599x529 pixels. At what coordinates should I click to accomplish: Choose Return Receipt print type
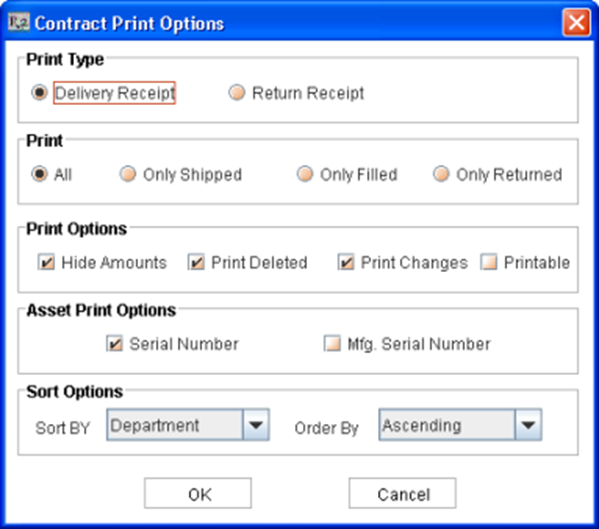tap(236, 92)
